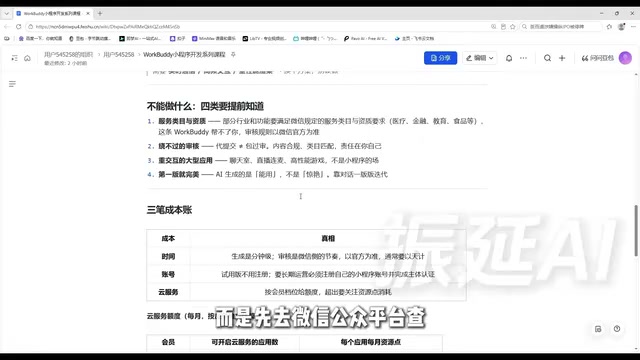This screenshot has height=360, width=640.
Task: Open the 哔哩哔哩 bookmark
Action: 315,38
